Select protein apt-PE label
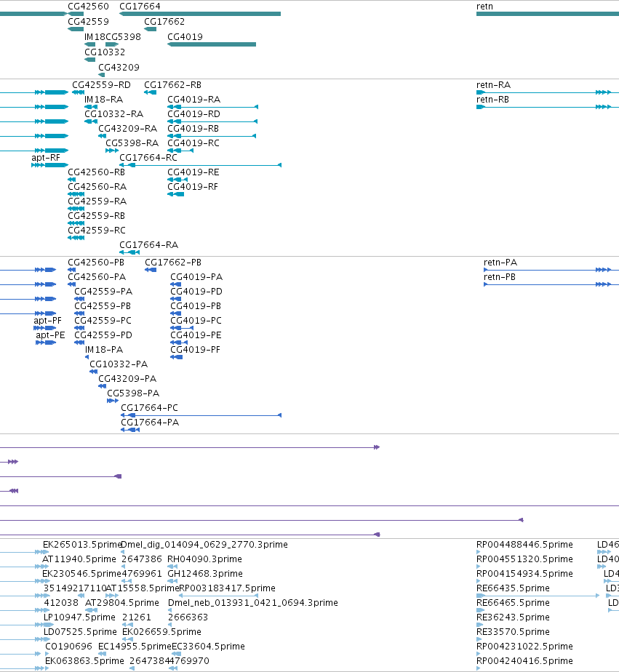This screenshot has width=619, height=672. (x=51, y=335)
